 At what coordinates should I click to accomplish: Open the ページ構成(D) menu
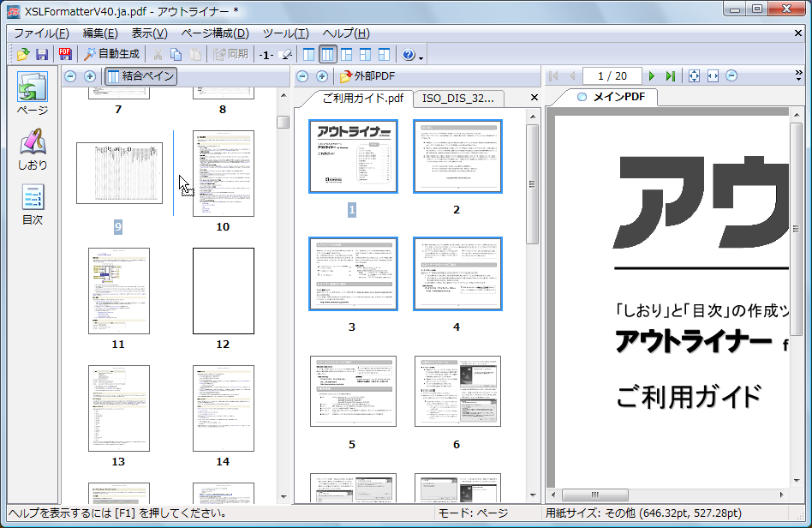215,33
